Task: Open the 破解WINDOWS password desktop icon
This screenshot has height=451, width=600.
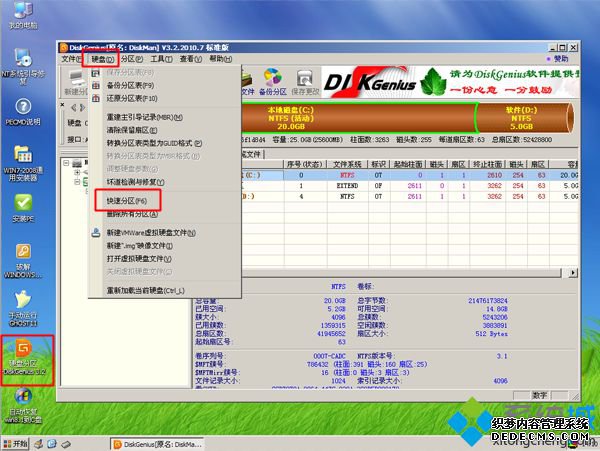Action: (x=23, y=261)
